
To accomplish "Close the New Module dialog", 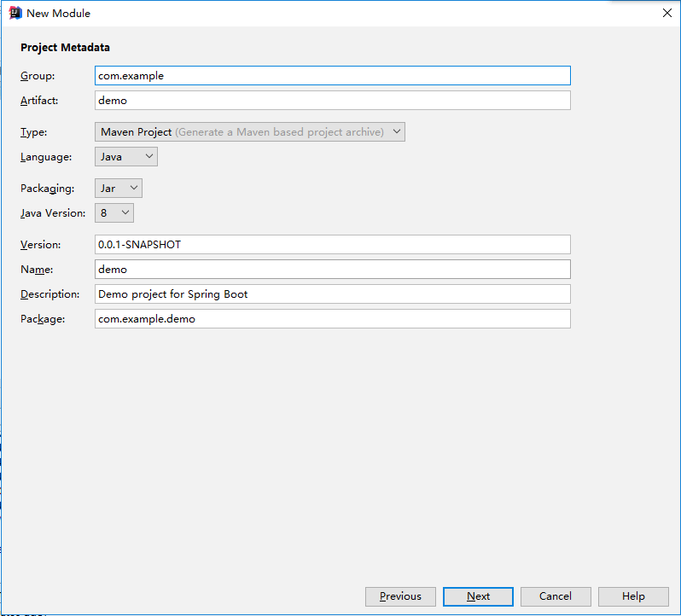I will [x=667, y=13].
